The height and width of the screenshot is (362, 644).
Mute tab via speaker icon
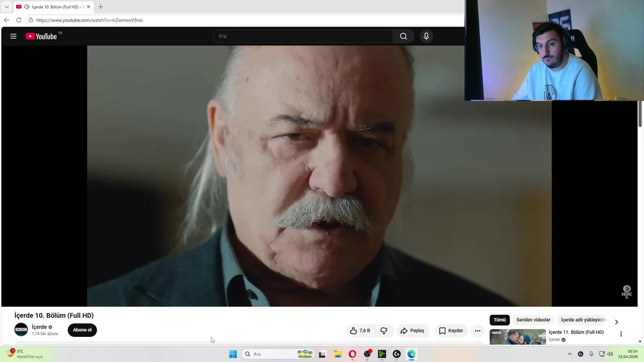coord(27,7)
